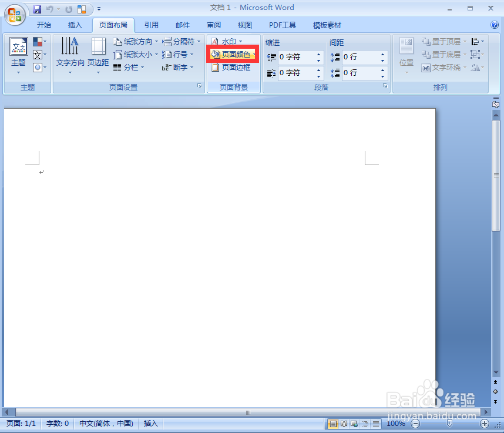The height and width of the screenshot is (433, 504).
Task: Open Page Borders (页面边框) dialog
Action: click(231, 67)
